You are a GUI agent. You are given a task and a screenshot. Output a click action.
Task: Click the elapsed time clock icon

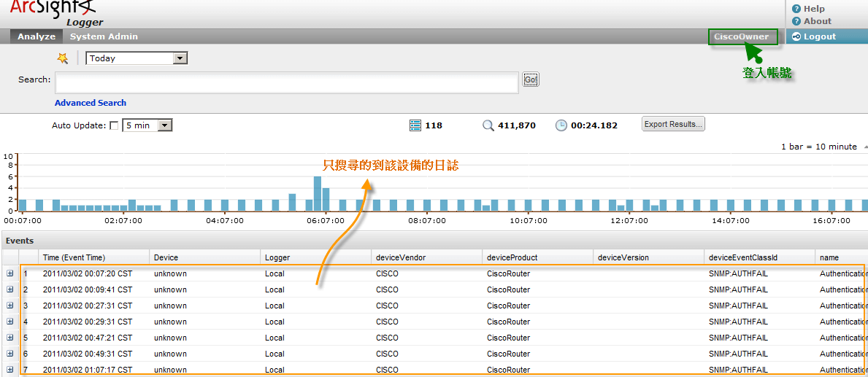coord(561,125)
